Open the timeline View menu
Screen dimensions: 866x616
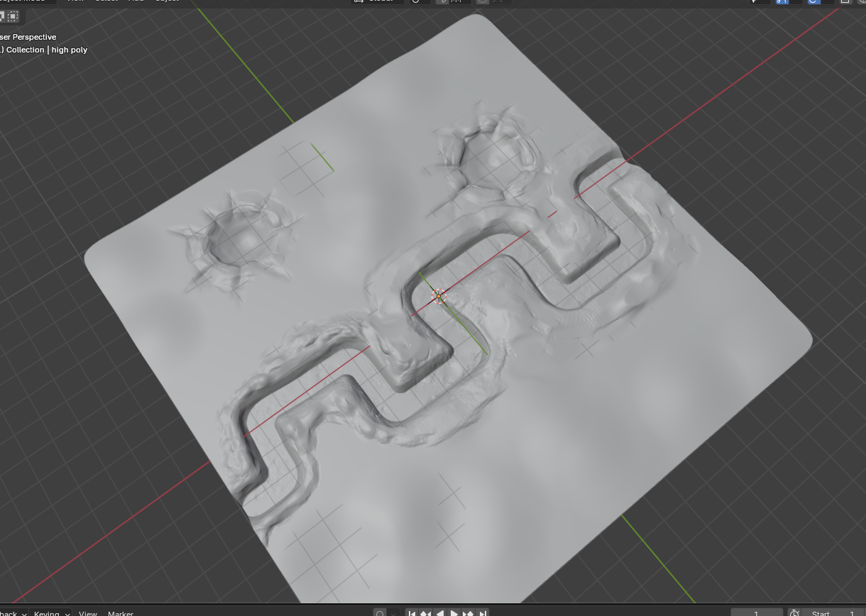pyautogui.click(x=88, y=613)
